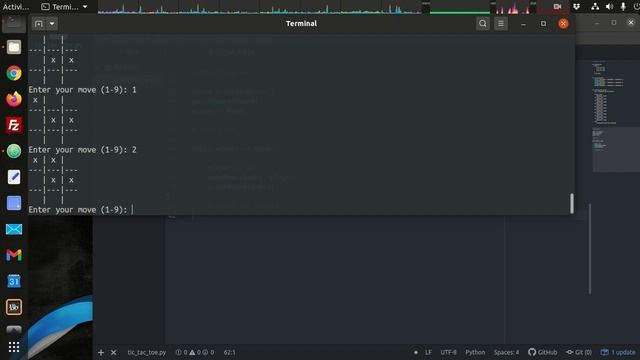This screenshot has height=360, width=640.
Task: Click the Activities overview button
Action: tap(16, 7)
